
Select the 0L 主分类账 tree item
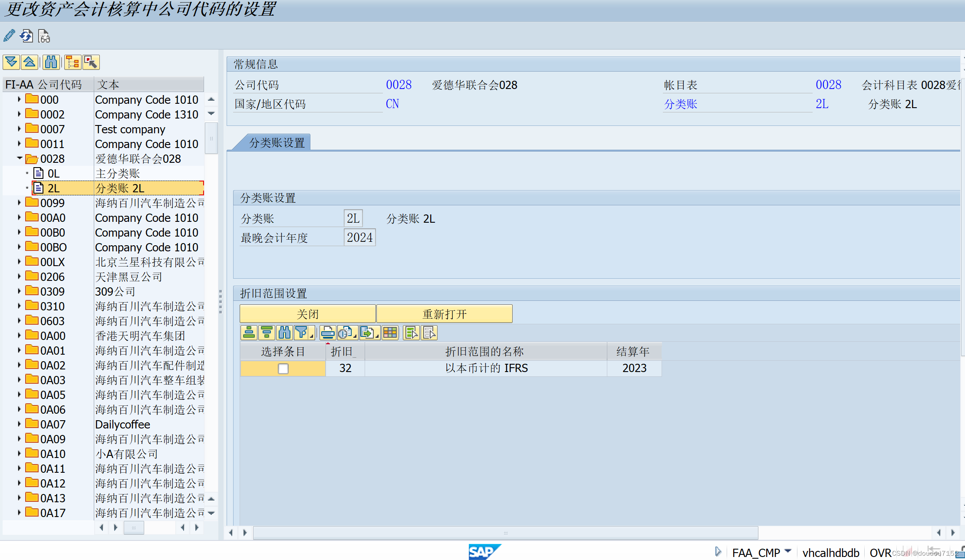(x=53, y=174)
